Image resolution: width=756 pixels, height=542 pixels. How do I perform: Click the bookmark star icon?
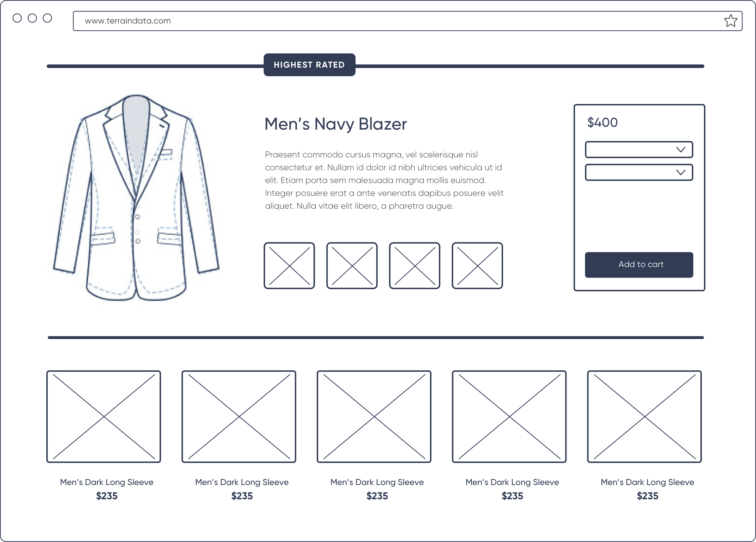click(730, 21)
